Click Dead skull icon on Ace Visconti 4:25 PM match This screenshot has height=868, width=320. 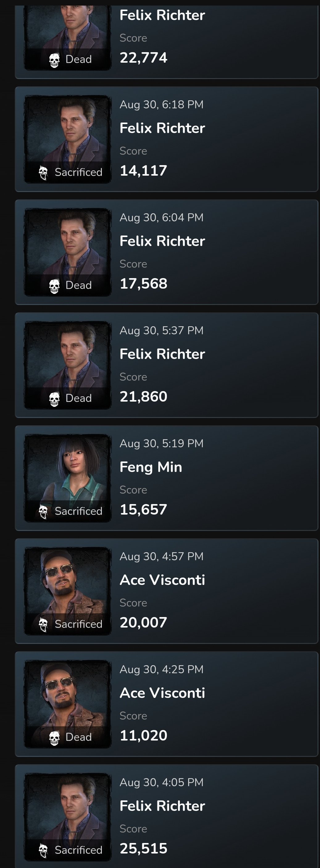pos(54,738)
